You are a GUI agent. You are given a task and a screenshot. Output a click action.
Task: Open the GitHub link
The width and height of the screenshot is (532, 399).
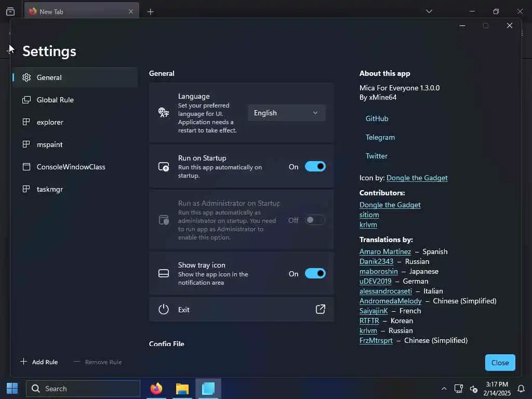tap(377, 118)
